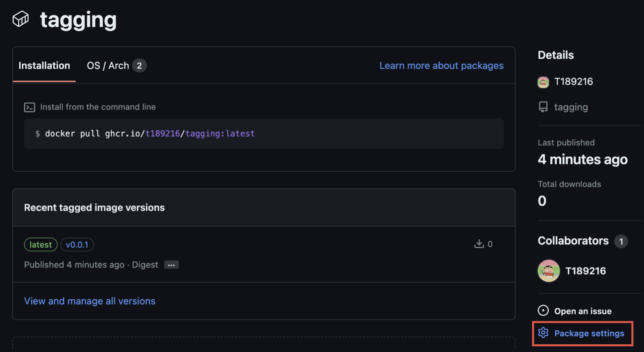Click the v0.0.1 tag badge

(77, 244)
